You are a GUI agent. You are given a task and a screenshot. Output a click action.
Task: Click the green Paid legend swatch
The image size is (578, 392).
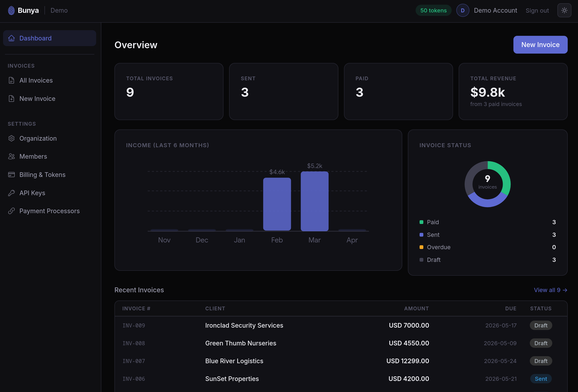[x=421, y=222]
